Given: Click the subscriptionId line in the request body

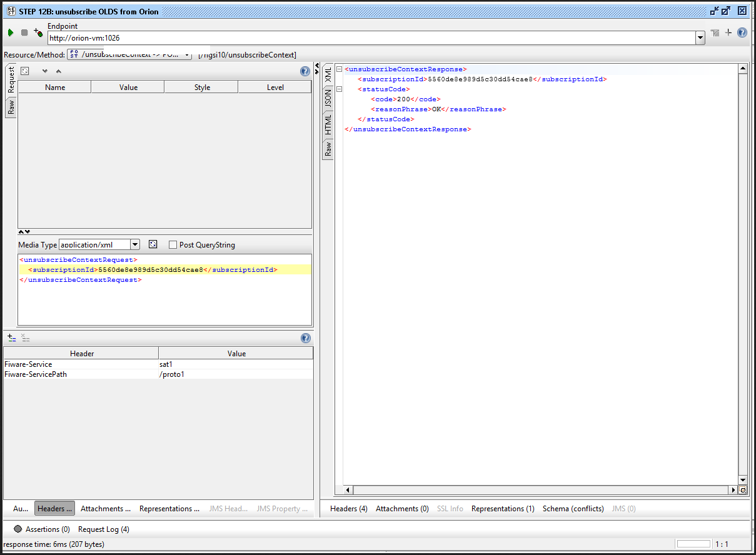Looking at the screenshot, I should [x=165, y=270].
